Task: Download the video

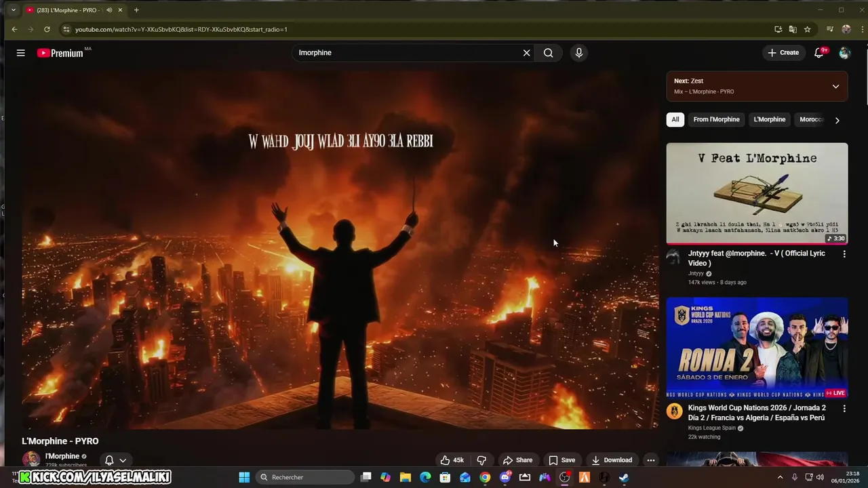Action: tap(612, 460)
